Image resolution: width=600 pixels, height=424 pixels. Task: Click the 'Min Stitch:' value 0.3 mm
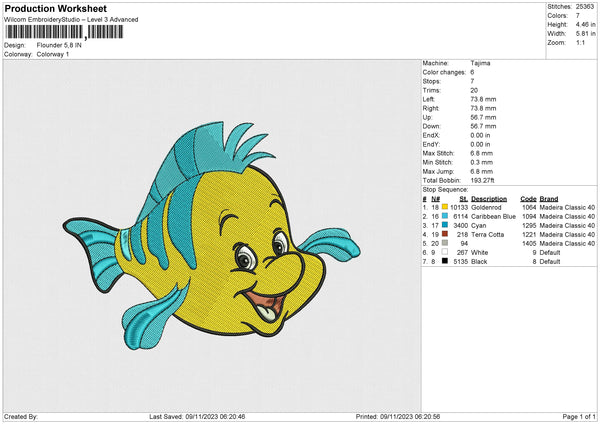point(482,162)
